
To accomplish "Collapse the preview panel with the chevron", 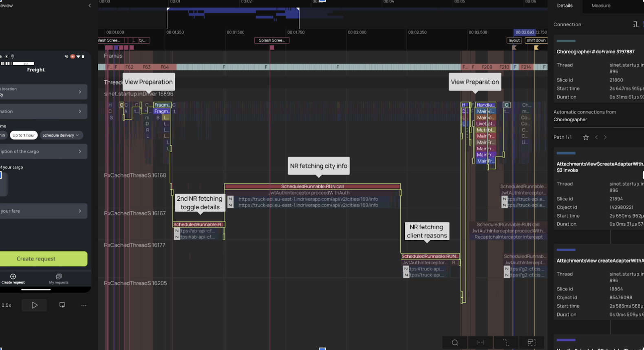I will click(x=90, y=6).
